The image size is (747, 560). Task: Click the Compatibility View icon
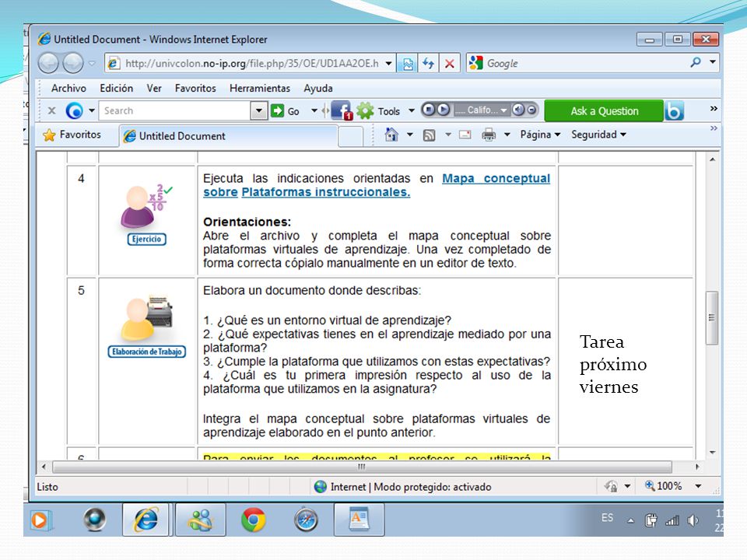(x=407, y=63)
